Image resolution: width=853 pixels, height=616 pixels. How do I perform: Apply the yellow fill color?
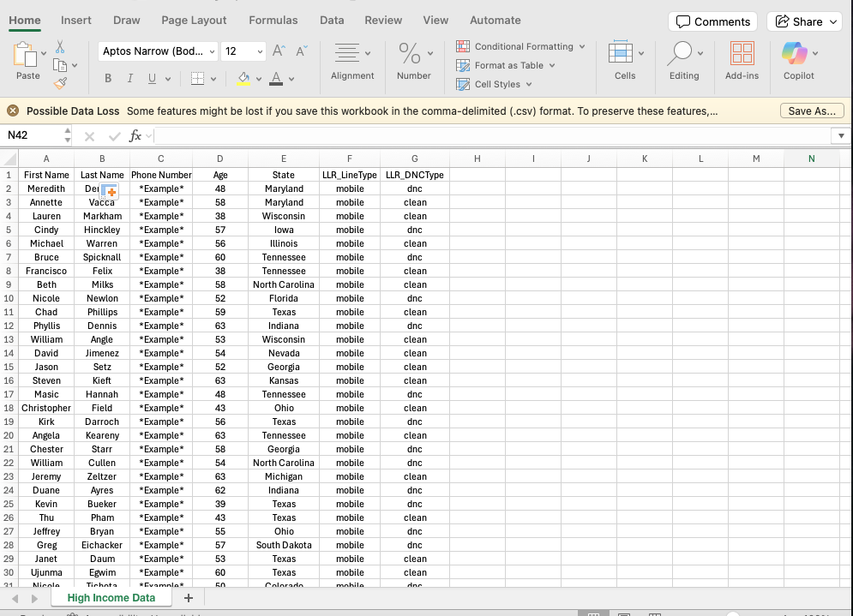point(243,79)
